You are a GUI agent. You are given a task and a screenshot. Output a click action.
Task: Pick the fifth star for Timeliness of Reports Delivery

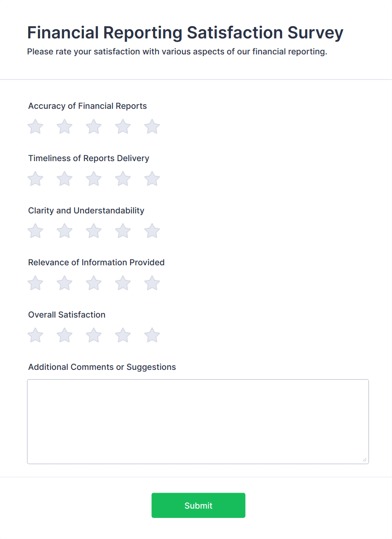pos(152,178)
